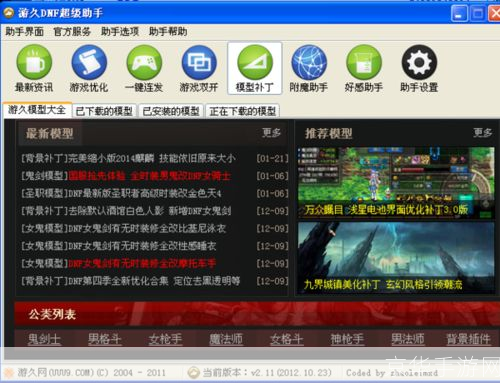Open the 官方服务 menu
This screenshot has width=500, height=383.
(x=72, y=32)
